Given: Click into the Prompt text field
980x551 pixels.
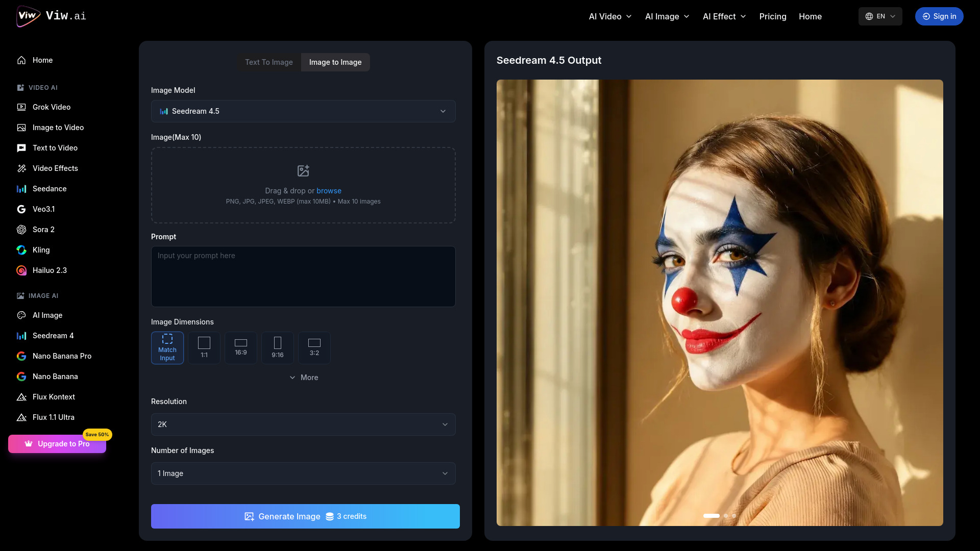Looking at the screenshot, I should (x=303, y=277).
